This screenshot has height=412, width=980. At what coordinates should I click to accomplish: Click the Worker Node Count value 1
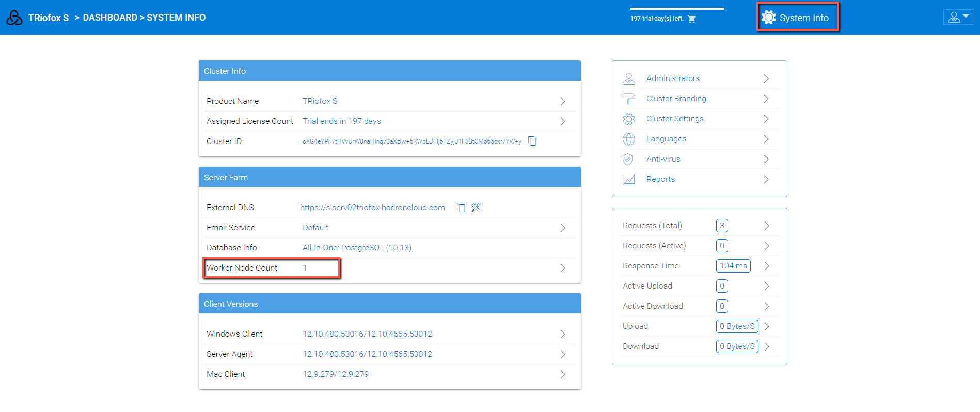pyautogui.click(x=305, y=268)
